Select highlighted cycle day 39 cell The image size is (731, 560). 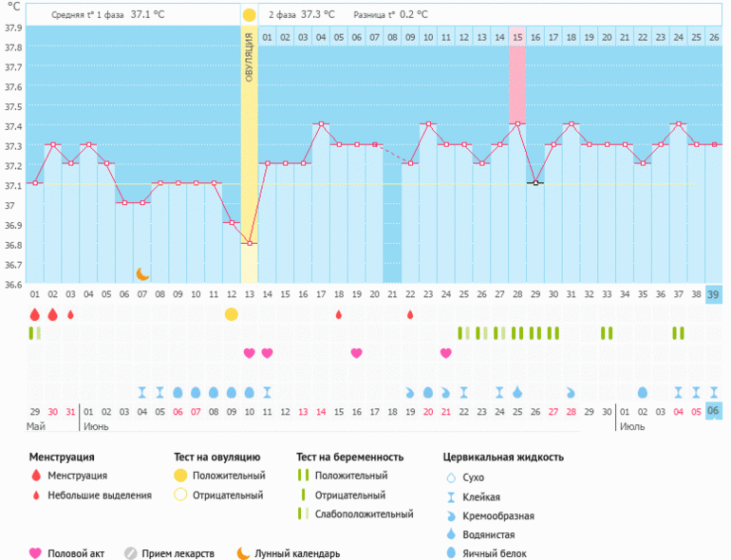tap(714, 294)
